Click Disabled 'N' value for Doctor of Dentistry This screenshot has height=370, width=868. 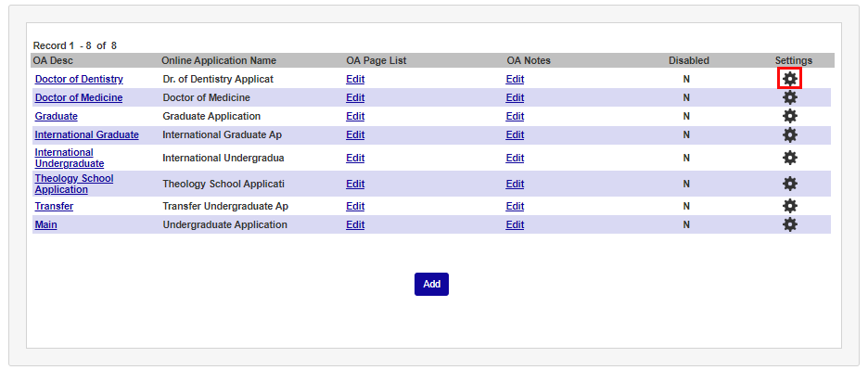tap(686, 79)
